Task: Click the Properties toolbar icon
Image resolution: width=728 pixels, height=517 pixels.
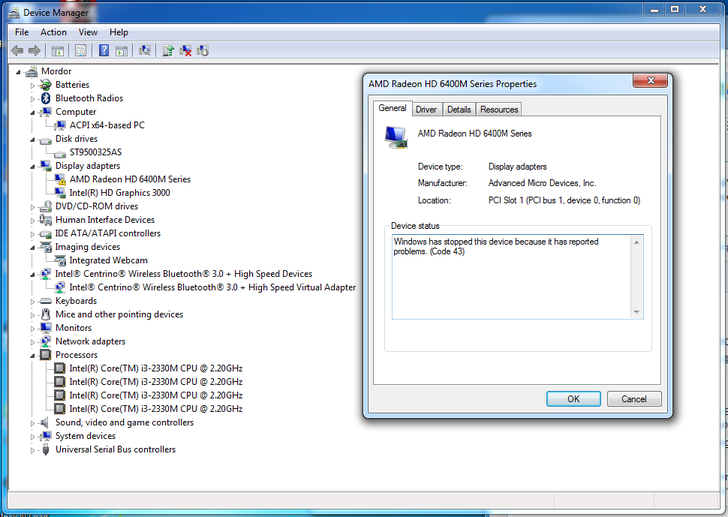Action: [x=81, y=50]
